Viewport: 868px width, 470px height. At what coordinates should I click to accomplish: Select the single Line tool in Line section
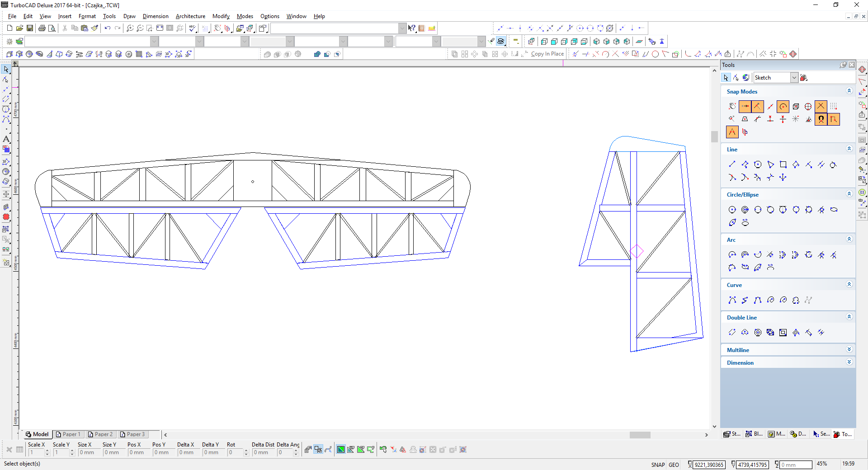(x=732, y=164)
